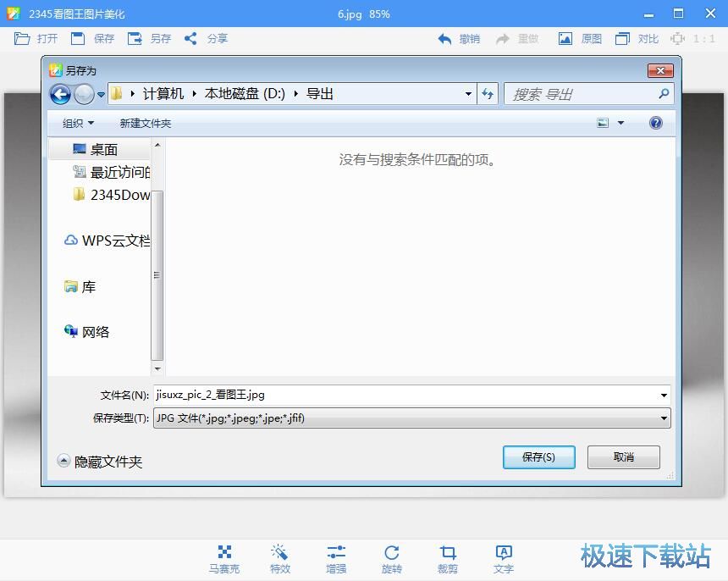
Task: Click the 保存 save icon in the toolbar
Action: point(78,39)
